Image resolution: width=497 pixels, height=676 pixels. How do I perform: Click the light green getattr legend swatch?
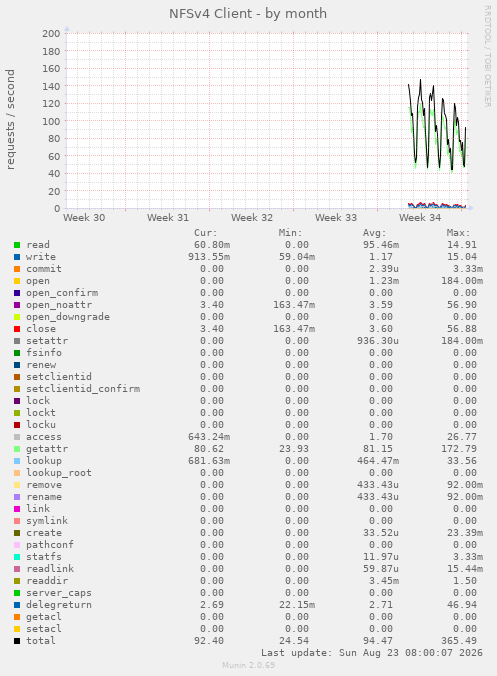tap(17, 449)
